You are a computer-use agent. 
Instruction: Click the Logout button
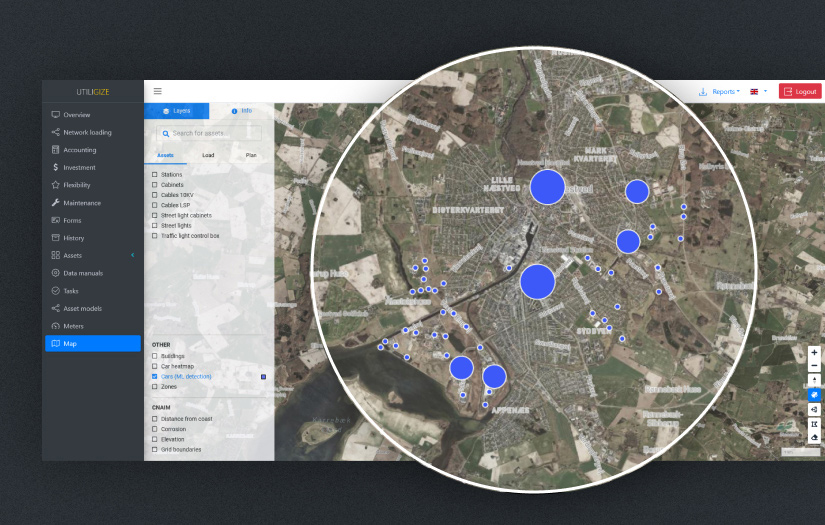point(800,92)
